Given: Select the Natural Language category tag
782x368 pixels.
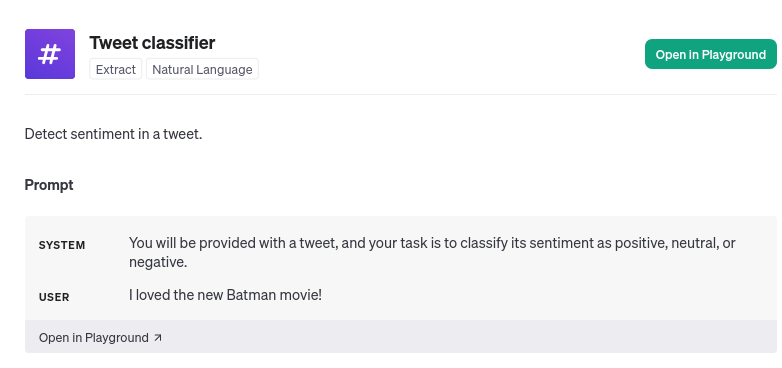Looking at the screenshot, I should 202,69.
